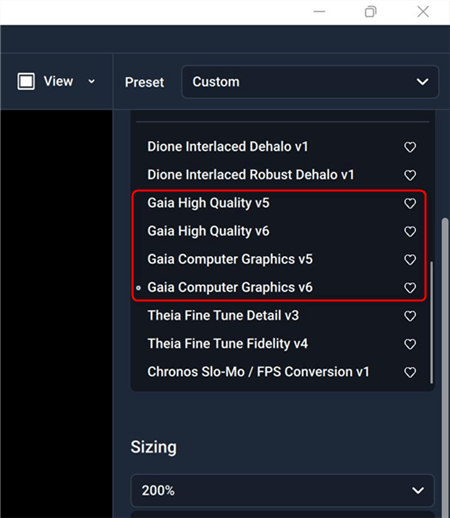Open the 200% Sizing dropdown
The image size is (450, 518).
click(x=283, y=490)
